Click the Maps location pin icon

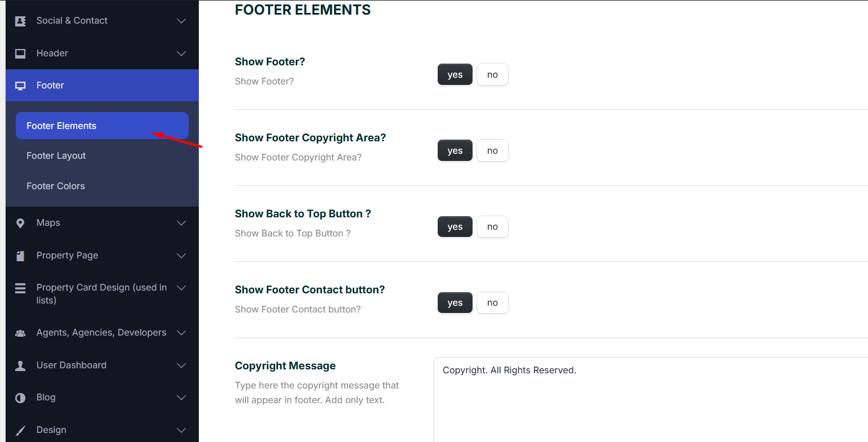click(x=20, y=223)
